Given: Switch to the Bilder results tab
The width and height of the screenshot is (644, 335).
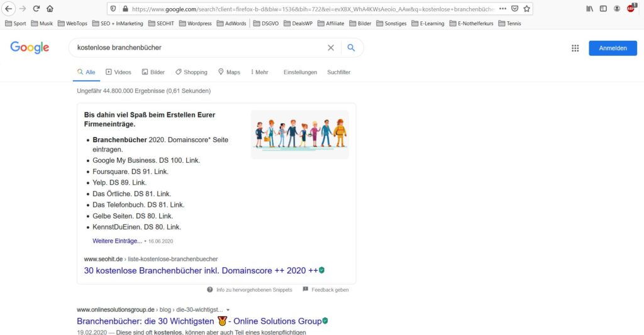Looking at the screenshot, I should (x=153, y=72).
